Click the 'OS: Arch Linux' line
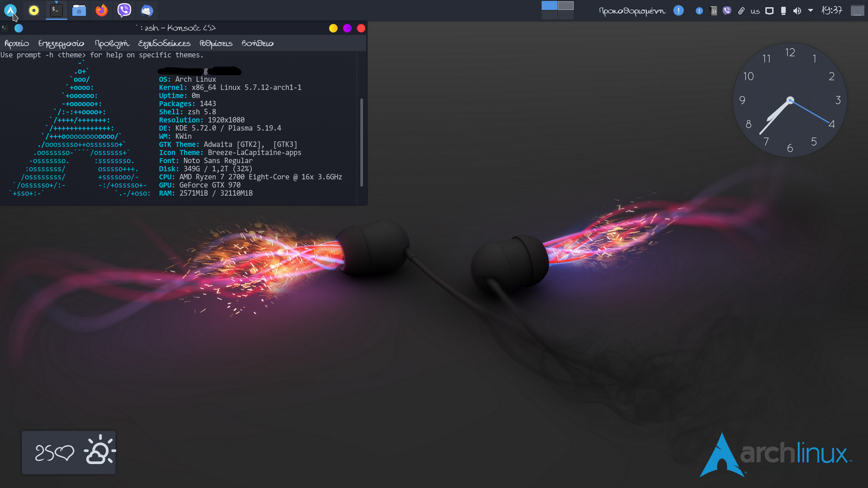This screenshot has height=488, width=868. [187, 79]
